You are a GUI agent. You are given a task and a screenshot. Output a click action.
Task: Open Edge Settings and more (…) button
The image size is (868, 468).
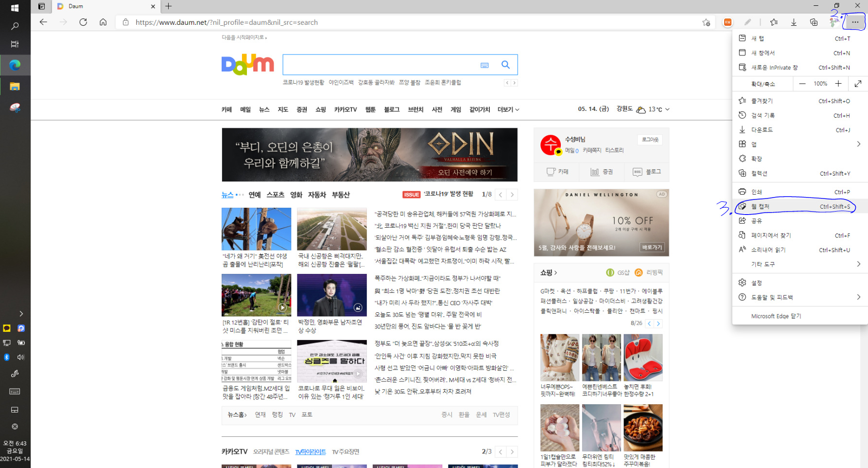point(855,22)
